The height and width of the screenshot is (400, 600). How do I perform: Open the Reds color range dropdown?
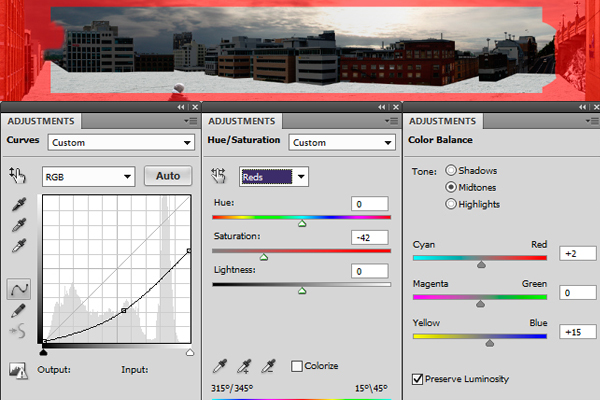point(274,177)
